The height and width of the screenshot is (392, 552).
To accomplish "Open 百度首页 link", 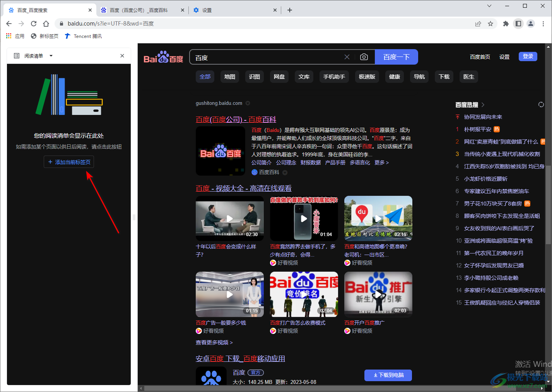I will point(480,57).
